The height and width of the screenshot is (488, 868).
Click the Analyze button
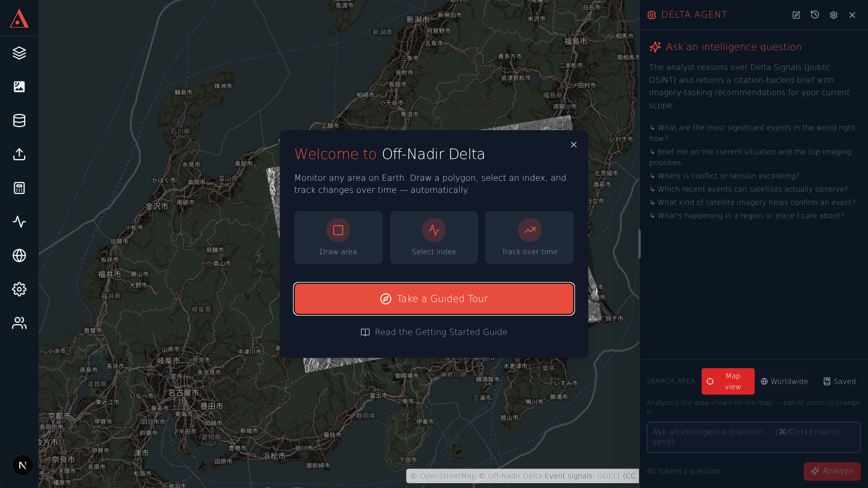832,471
